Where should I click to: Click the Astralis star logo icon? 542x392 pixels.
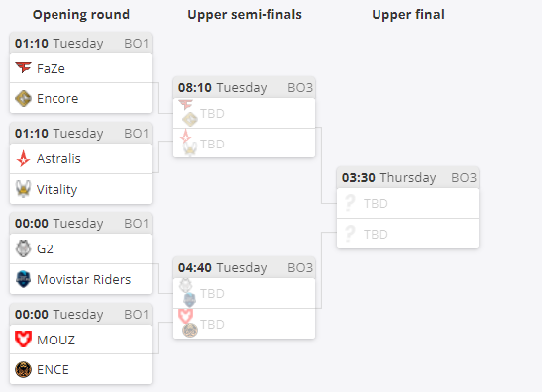click(x=23, y=158)
